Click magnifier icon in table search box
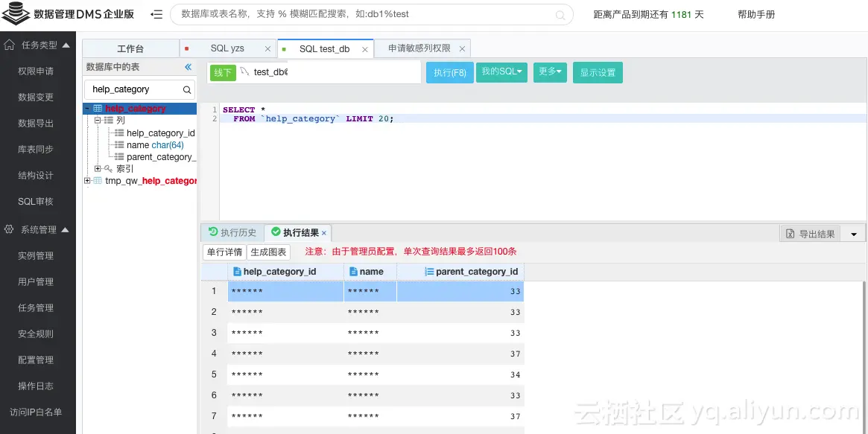This screenshot has width=868, height=434. (x=187, y=89)
